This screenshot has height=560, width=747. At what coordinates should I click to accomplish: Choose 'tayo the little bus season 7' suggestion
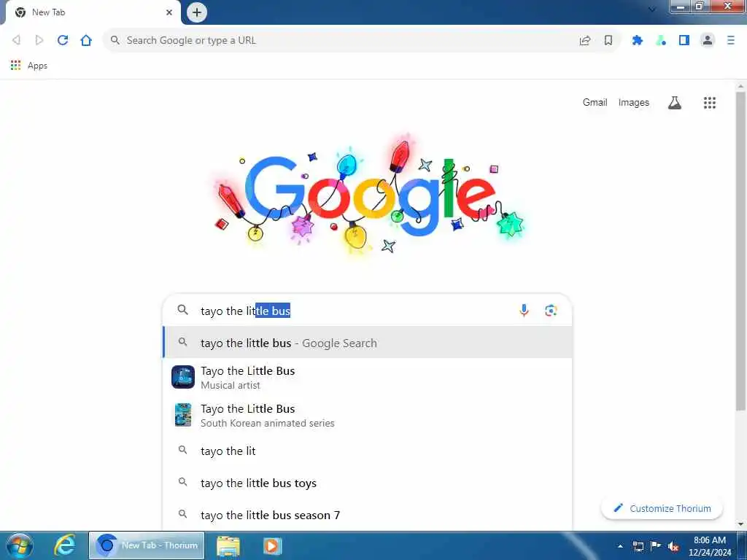(x=368, y=515)
